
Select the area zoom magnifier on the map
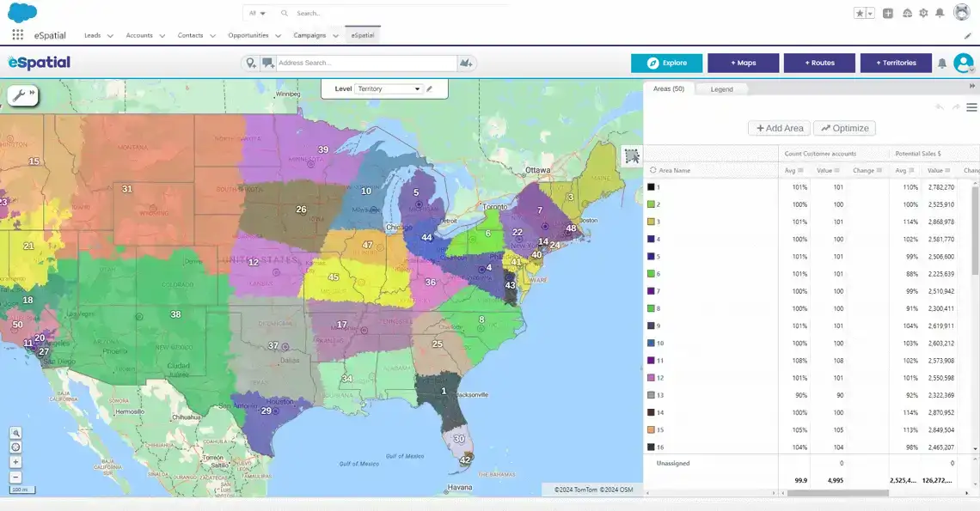coord(15,433)
